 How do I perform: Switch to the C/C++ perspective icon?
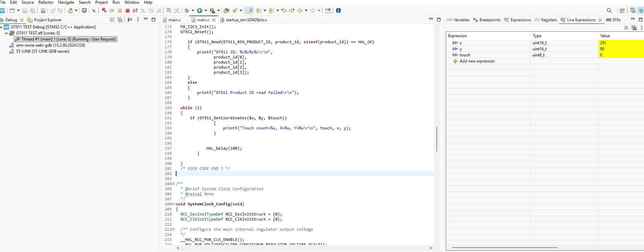[633, 10]
